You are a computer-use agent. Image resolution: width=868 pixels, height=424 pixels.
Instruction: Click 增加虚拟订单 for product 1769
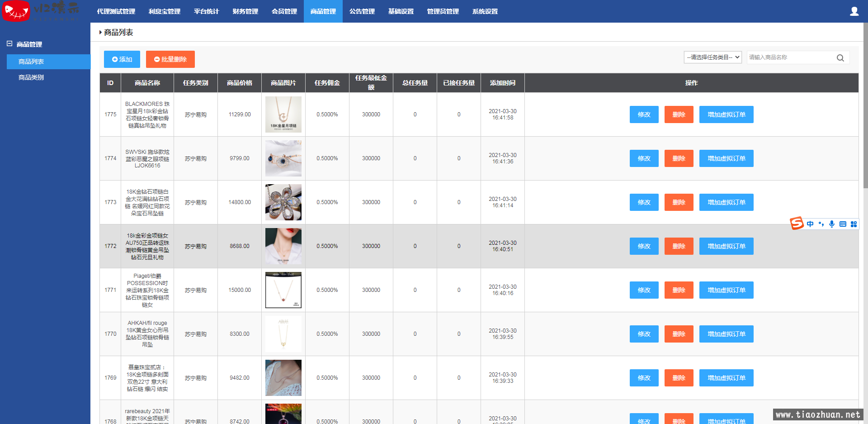(726, 378)
